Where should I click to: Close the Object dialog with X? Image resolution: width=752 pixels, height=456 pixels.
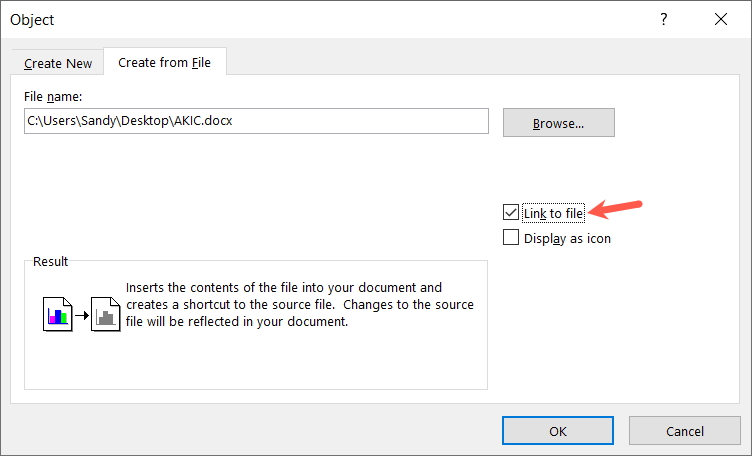tap(720, 19)
